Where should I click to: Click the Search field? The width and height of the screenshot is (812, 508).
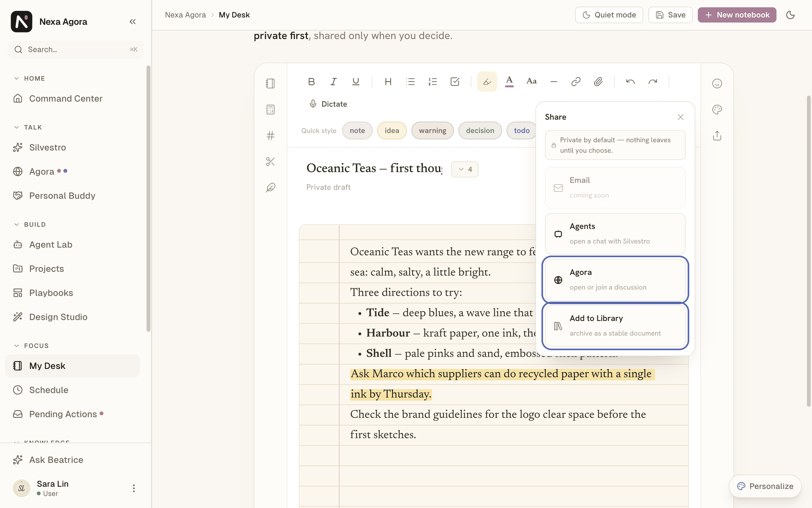[x=76, y=50]
